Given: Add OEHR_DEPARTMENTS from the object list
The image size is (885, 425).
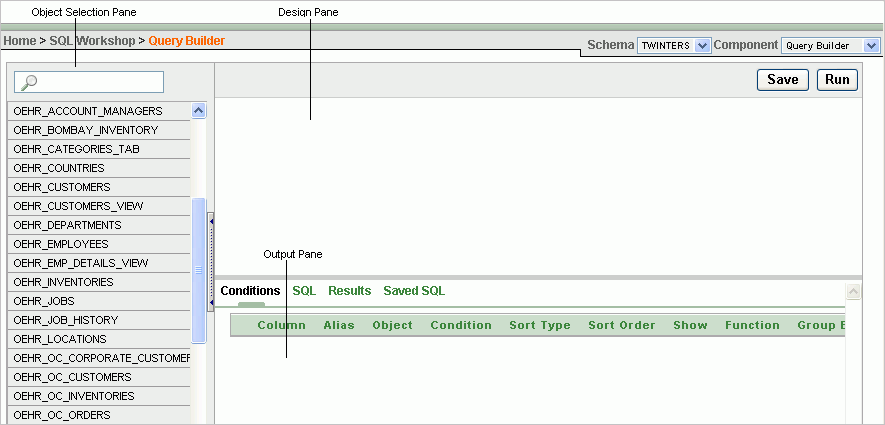Looking at the screenshot, I should [x=67, y=225].
